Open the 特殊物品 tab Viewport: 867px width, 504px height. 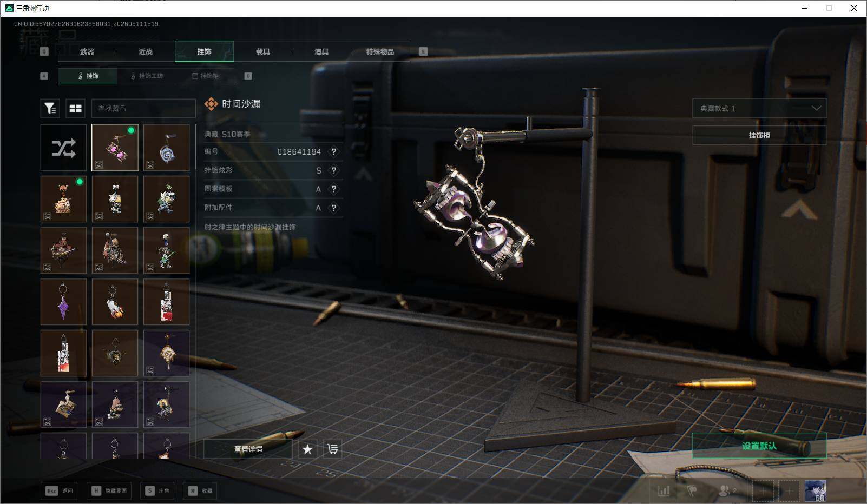click(x=380, y=51)
